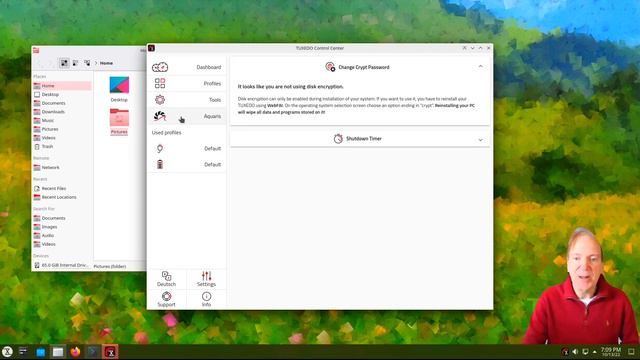Open the TUXEDO application launcher

(x=7, y=351)
